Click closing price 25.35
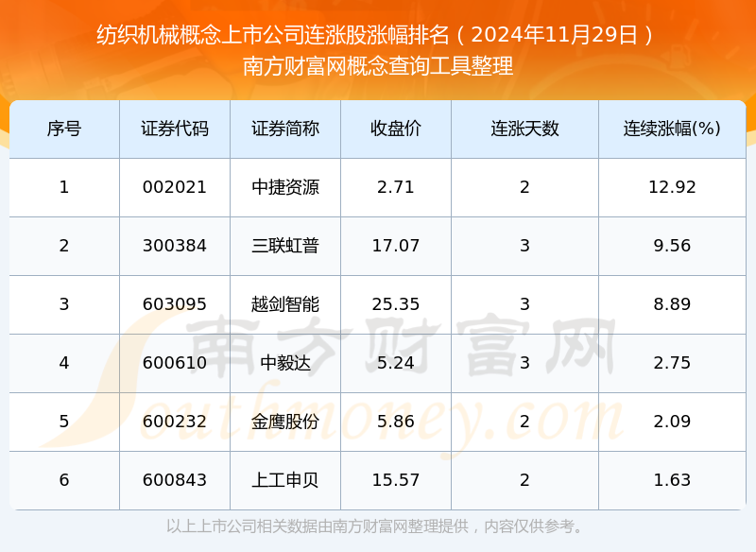 point(396,304)
